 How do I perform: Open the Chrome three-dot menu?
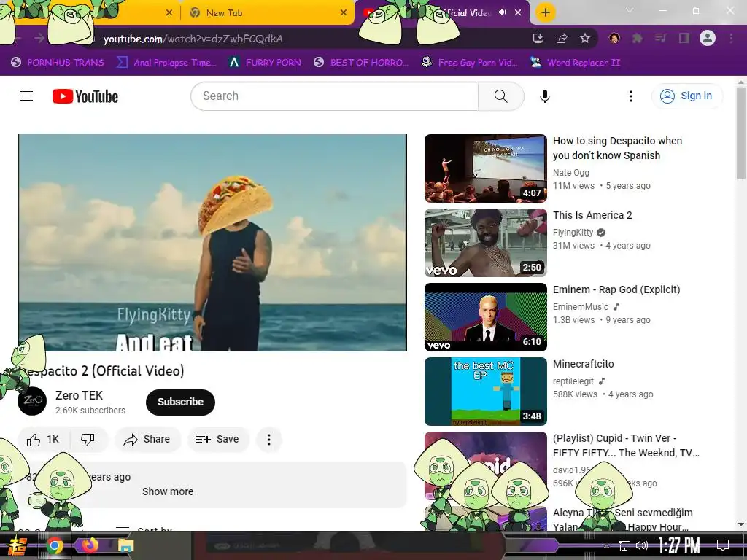pos(731,38)
